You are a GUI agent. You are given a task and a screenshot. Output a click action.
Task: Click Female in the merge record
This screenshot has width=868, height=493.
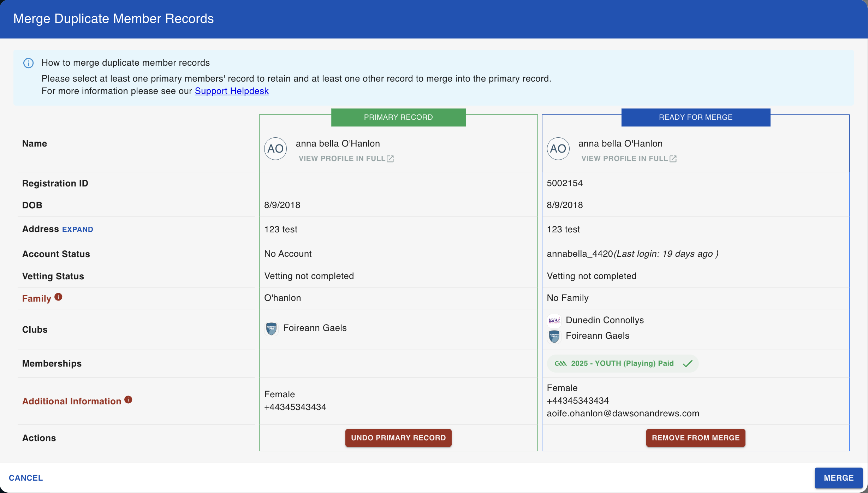point(562,388)
